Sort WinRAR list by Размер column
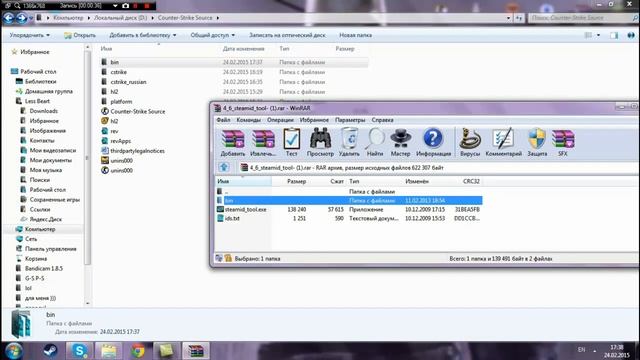The image size is (640, 360). tap(297, 181)
